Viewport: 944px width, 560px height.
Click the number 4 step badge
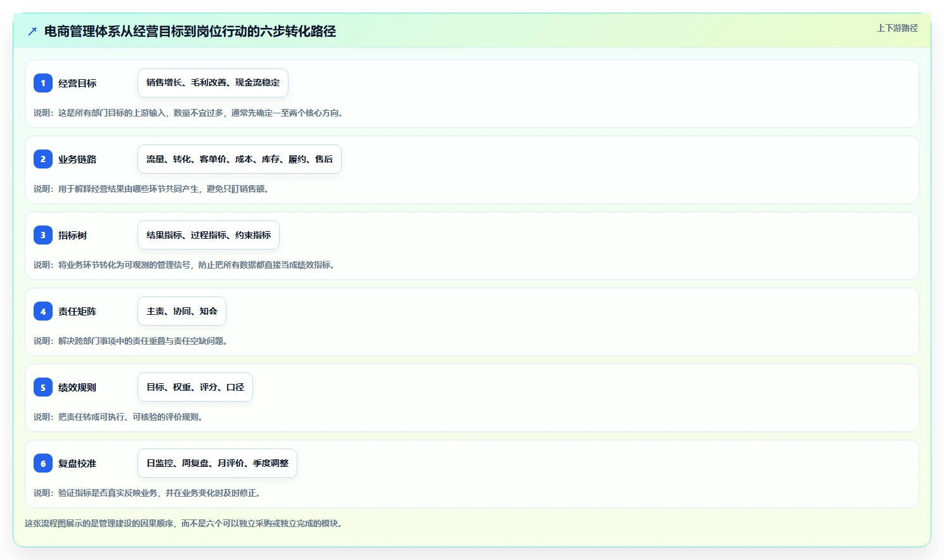tap(43, 311)
